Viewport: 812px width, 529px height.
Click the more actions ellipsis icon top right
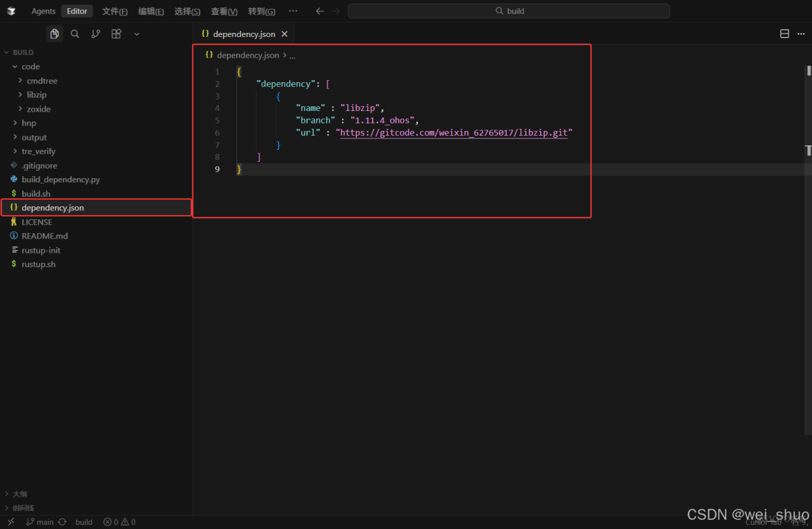pos(801,33)
